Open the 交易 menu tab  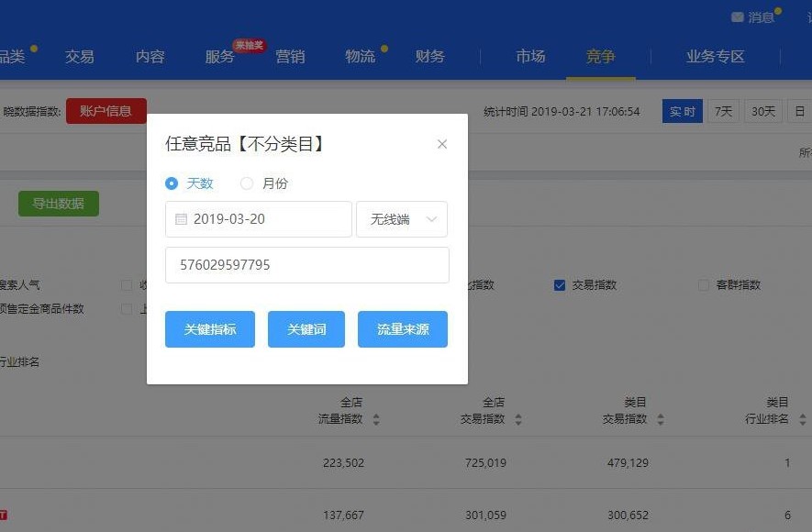point(80,56)
